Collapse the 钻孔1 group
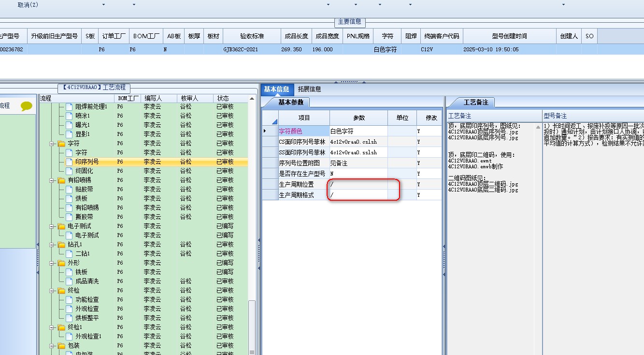The width and height of the screenshot is (644, 355). [51, 245]
